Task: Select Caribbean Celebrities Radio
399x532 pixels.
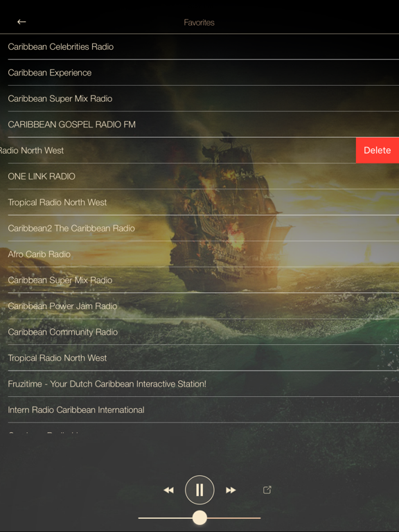Action: click(199, 47)
